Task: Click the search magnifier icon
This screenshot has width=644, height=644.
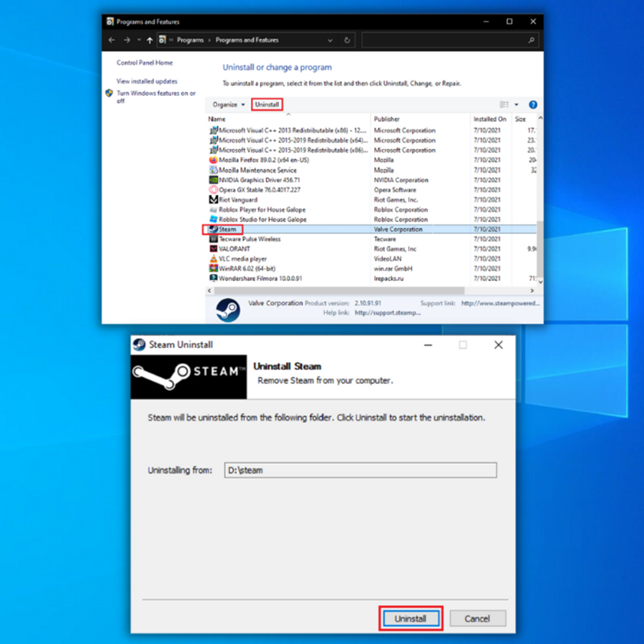Action: [531, 40]
